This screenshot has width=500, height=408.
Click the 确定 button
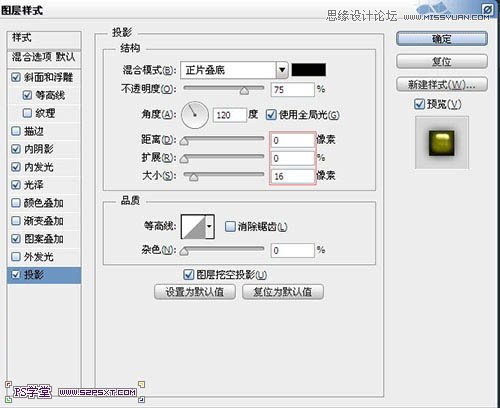(442, 39)
